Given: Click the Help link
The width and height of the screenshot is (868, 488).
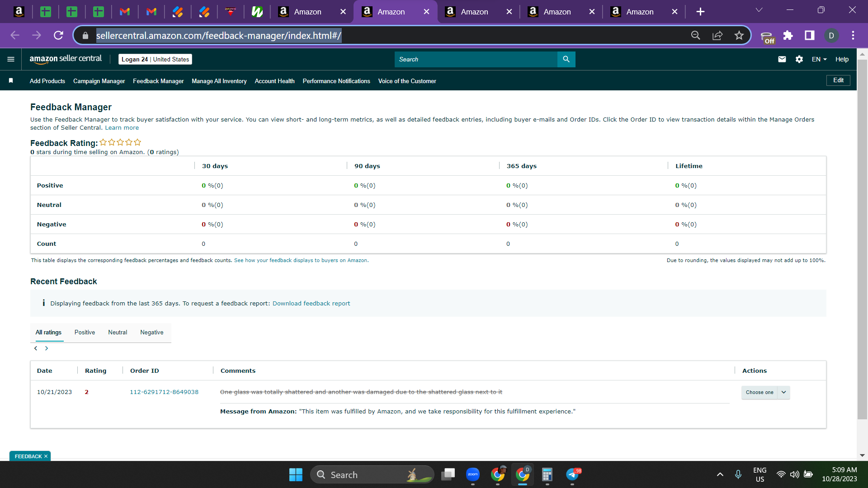Looking at the screenshot, I should coord(842,59).
